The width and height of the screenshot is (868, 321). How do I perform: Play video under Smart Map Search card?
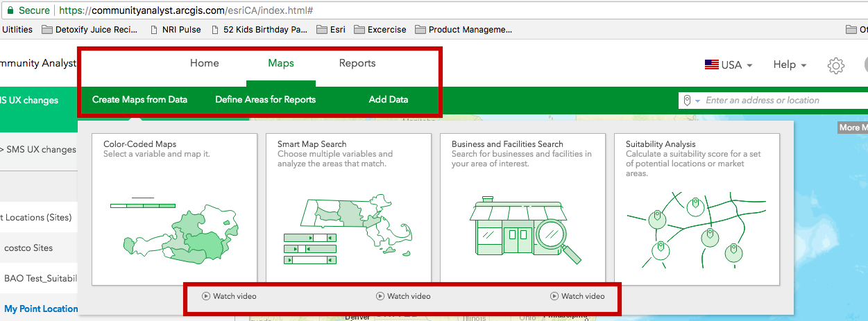[404, 296]
